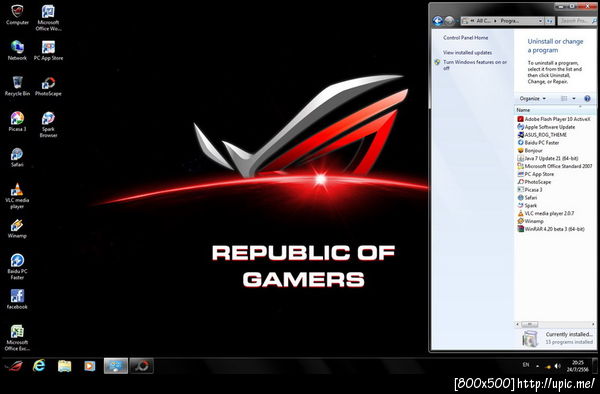Show hidden tray icons arrow

[x=538, y=366]
